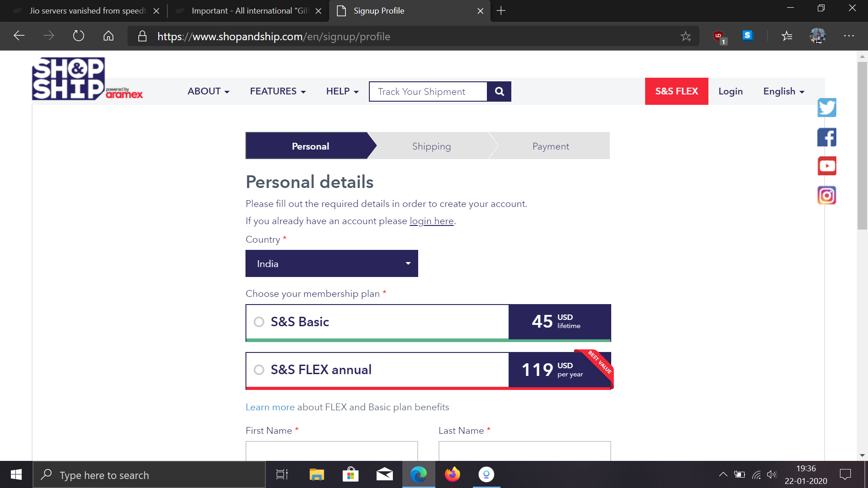The height and width of the screenshot is (488, 868).
Task: Open Firefox from the taskbar
Action: [452, 474]
